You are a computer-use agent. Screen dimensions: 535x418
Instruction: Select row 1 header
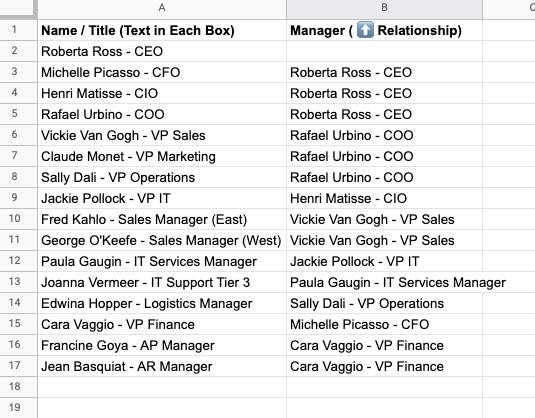[14, 30]
